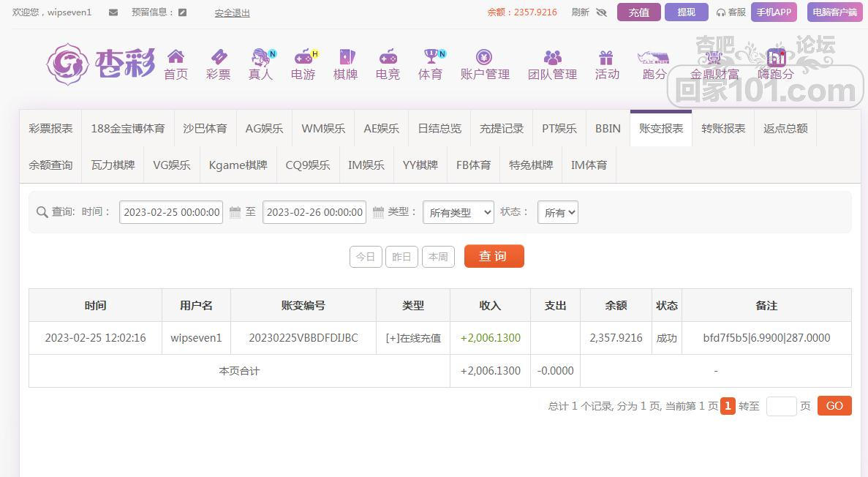Switch to CQ9娱乐 tab
Image resolution: width=868 pixels, height=477 pixels.
click(308, 165)
